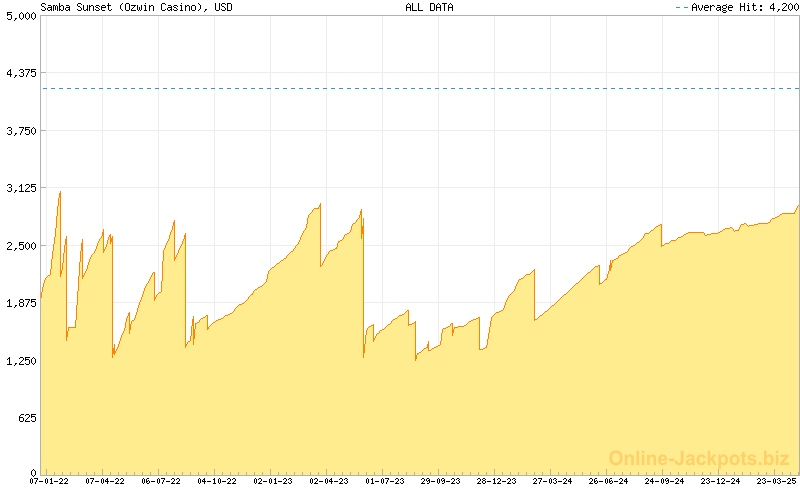The width and height of the screenshot is (800, 490).
Task: Click the 4,375 value on the y-axis
Action: pos(20,73)
